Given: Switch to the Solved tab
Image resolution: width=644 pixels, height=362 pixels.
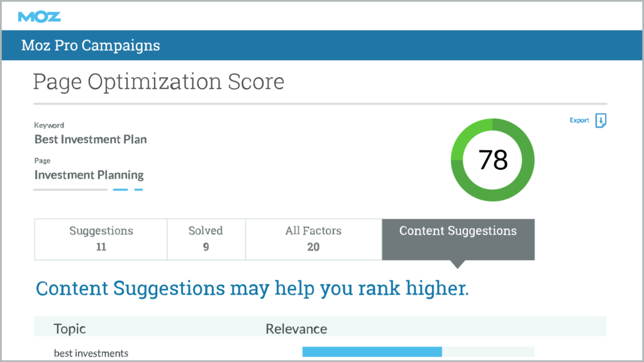Looking at the screenshot, I should click(x=206, y=239).
